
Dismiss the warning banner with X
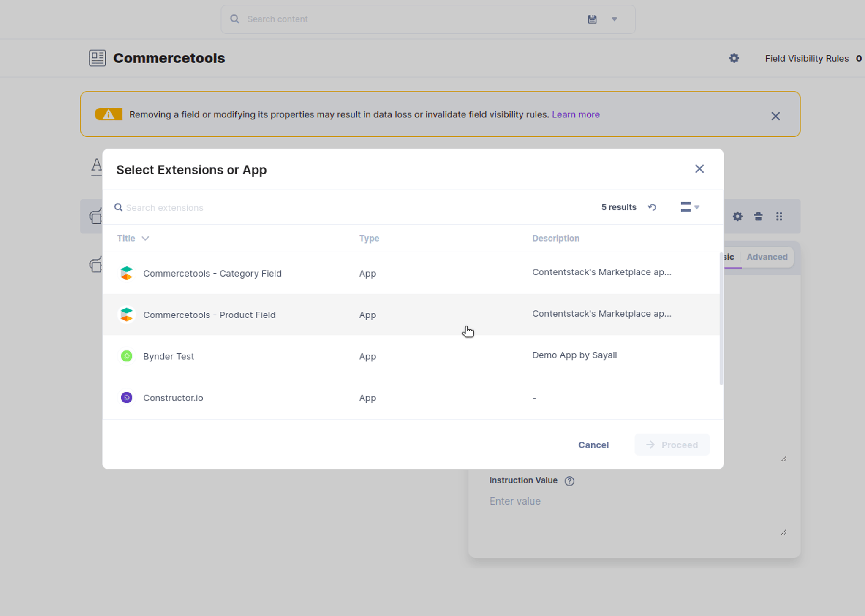(x=775, y=116)
